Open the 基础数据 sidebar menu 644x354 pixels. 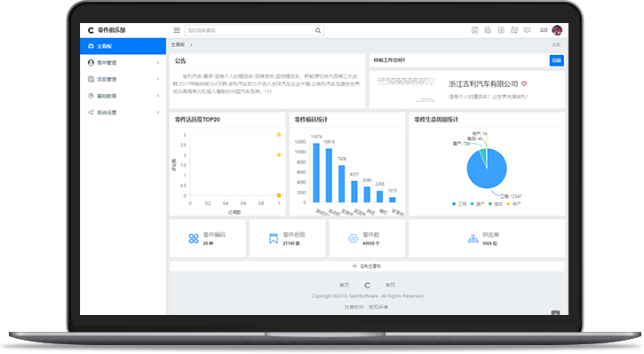(123, 96)
